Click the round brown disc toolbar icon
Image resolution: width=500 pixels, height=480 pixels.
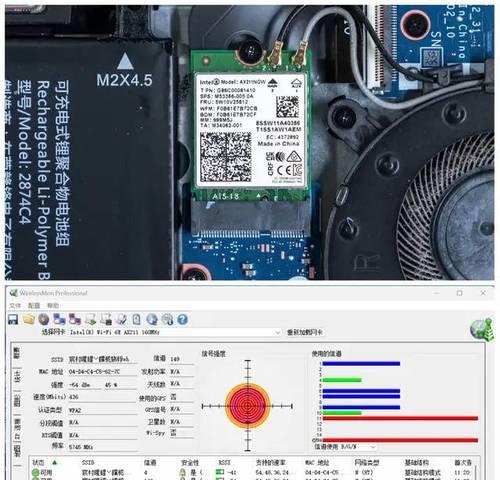click(44, 319)
